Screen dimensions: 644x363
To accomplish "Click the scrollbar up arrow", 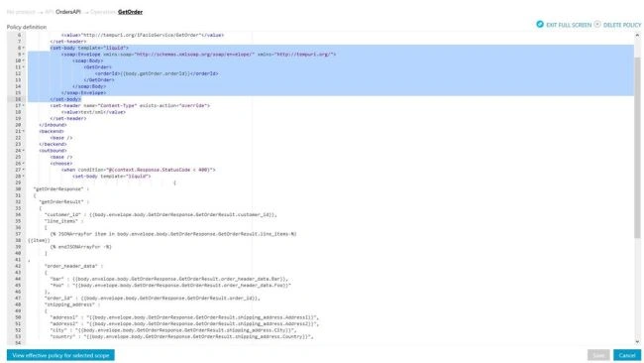I will (x=637, y=36).
